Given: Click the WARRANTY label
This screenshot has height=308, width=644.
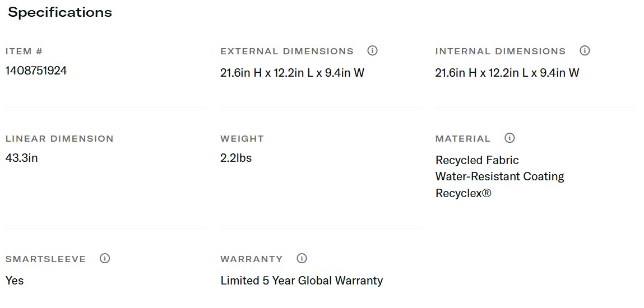Looking at the screenshot, I should (252, 259).
